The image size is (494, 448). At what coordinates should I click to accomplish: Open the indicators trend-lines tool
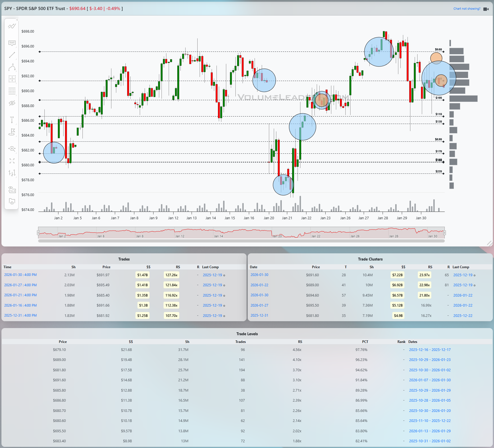12,26
